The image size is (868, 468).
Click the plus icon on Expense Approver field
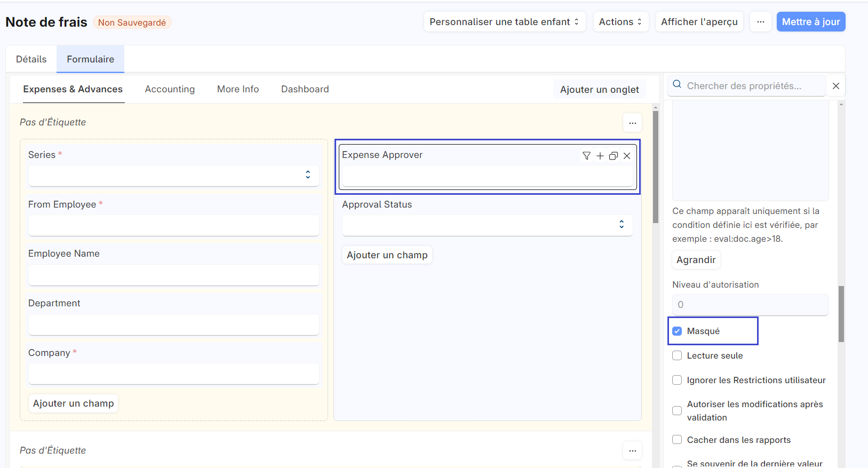(x=600, y=156)
